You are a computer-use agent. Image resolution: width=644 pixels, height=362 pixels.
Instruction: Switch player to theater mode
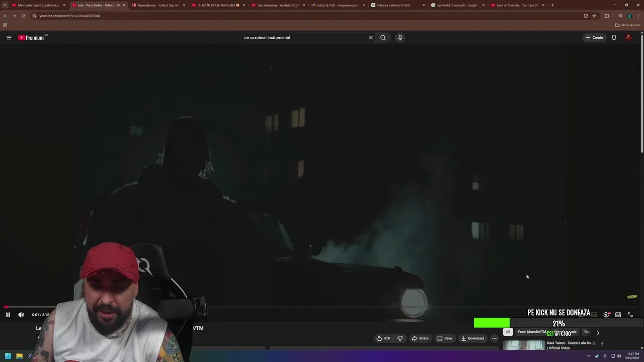point(618,315)
